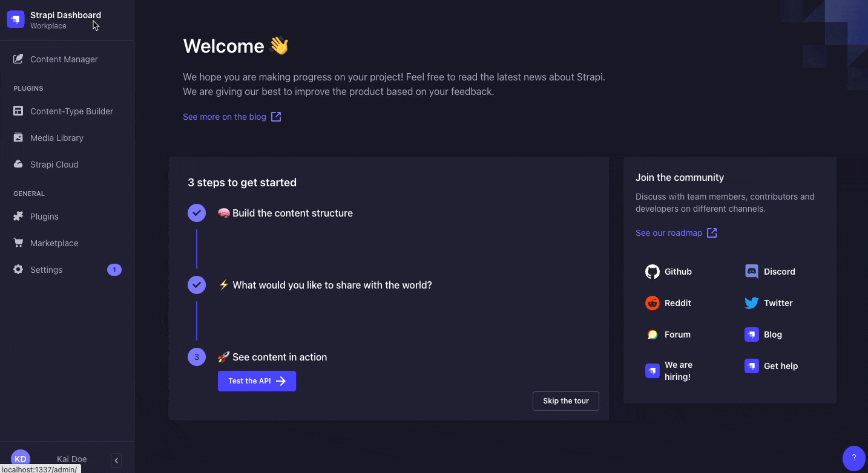The height and width of the screenshot is (473, 868).
Task: Open the Twitter community link
Action: pyautogui.click(x=751, y=303)
